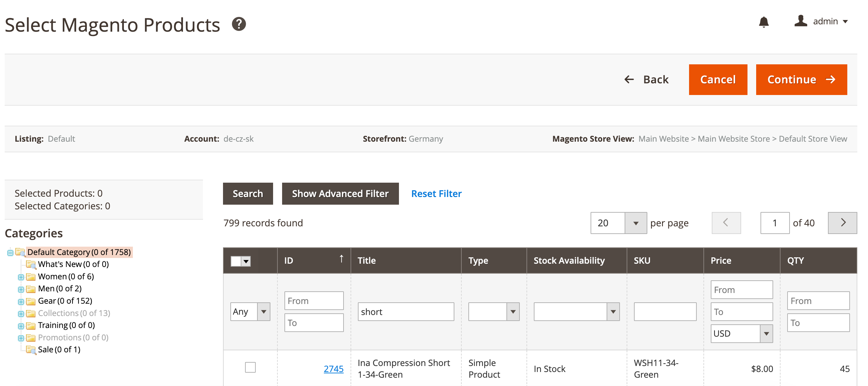
Task: Open product 2745 via its ID link
Action: tap(333, 369)
